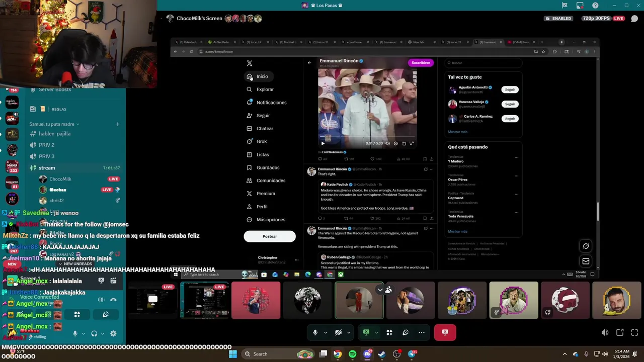Open Comunidades in the X sidebar

(x=266, y=180)
